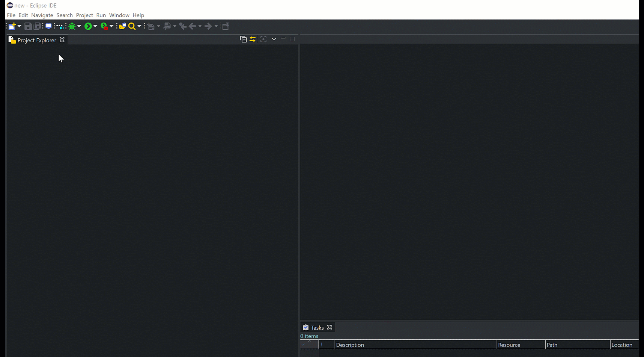Screen dimensions: 644x357
Task: Expand the Previous Annotation dropdown arrow
Action: (175, 26)
